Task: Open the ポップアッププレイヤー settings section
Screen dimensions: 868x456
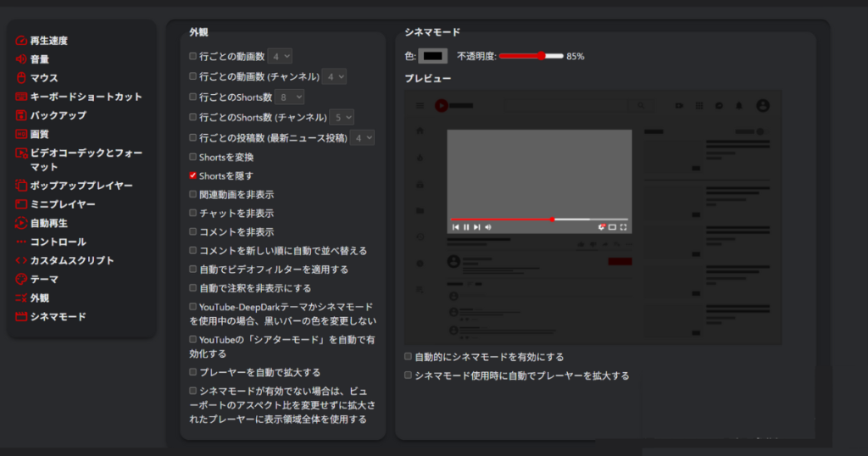Action: [x=81, y=186]
